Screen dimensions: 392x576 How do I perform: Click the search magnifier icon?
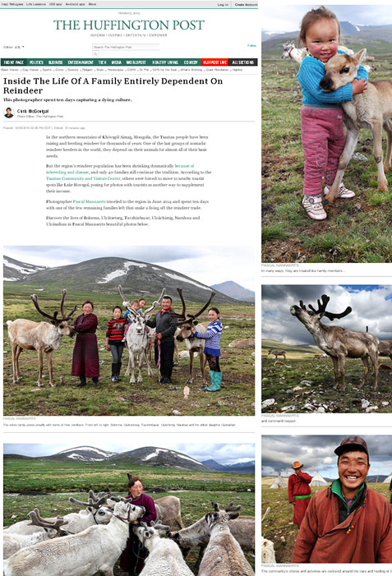pos(95,54)
